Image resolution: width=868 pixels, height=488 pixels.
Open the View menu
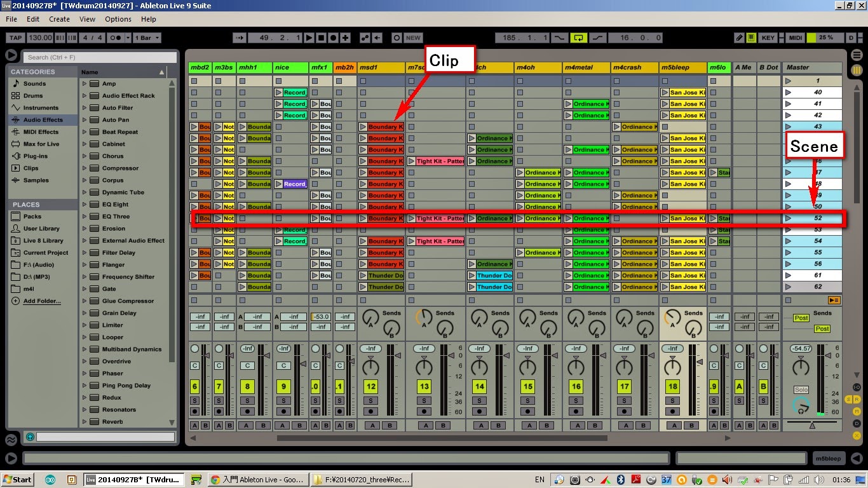88,19
